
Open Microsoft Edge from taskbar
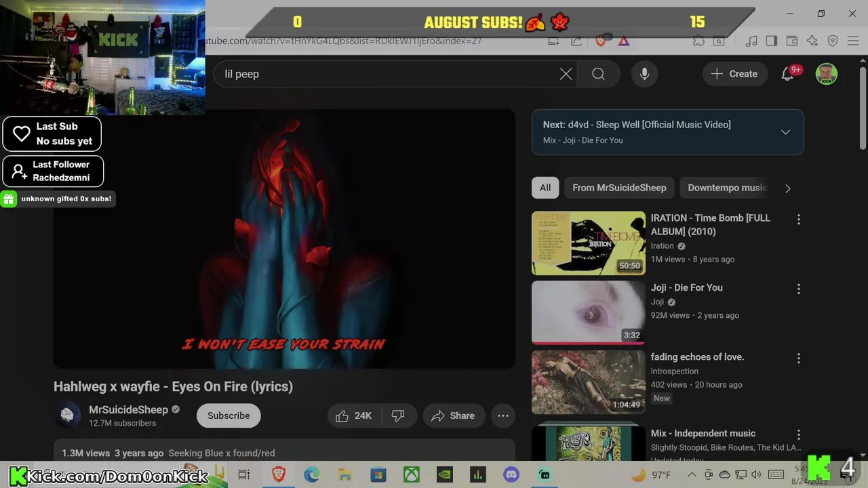tap(311, 474)
